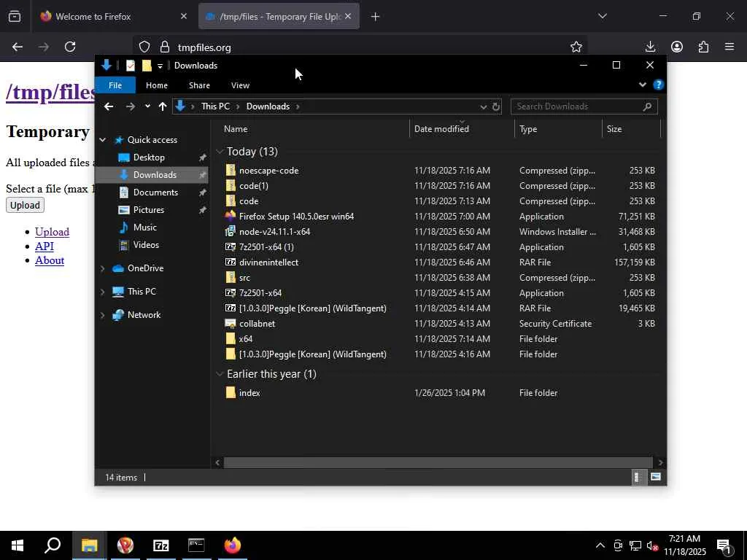747x560 pixels.
Task: Open address bar history dropdown
Action: (483, 106)
